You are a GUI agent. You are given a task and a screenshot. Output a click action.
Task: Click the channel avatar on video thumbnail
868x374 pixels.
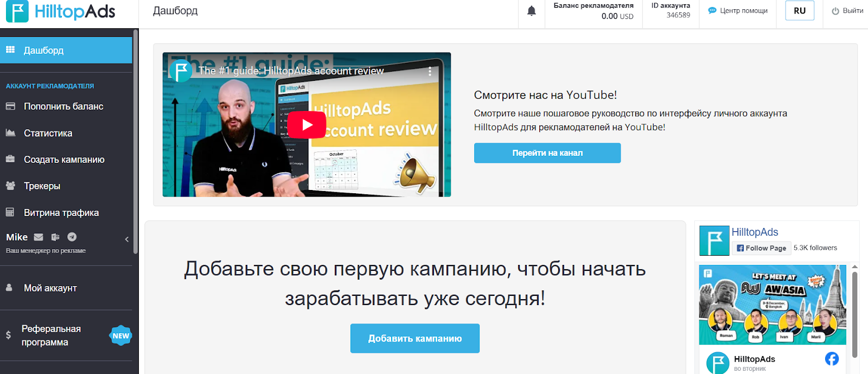(181, 71)
